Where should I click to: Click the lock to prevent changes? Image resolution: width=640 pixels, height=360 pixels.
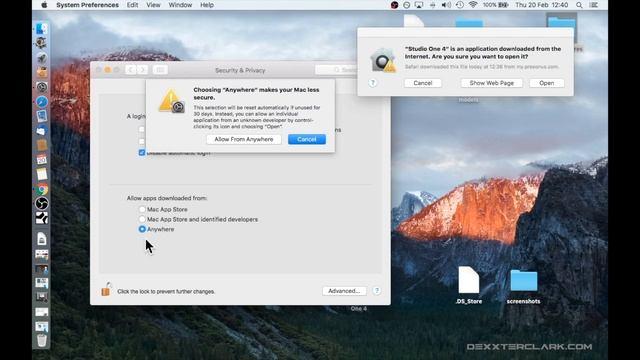[x=106, y=289]
